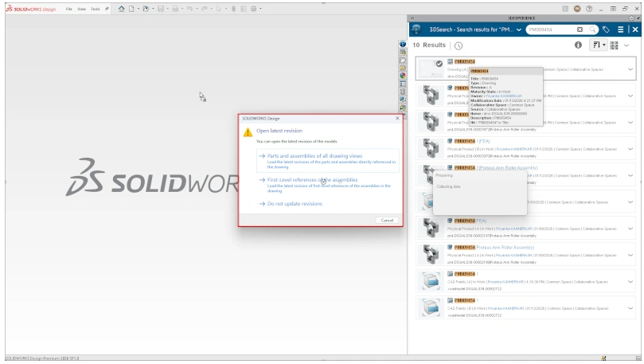
Task: Create a New document via toolbar icon
Action: pos(131,9)
